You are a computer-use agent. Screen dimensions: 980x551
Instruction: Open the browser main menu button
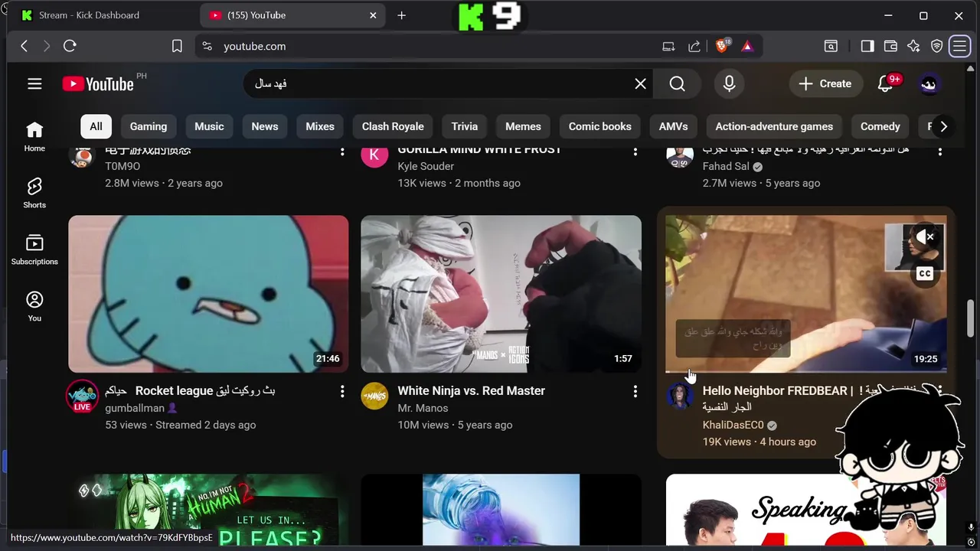point(959,47)
